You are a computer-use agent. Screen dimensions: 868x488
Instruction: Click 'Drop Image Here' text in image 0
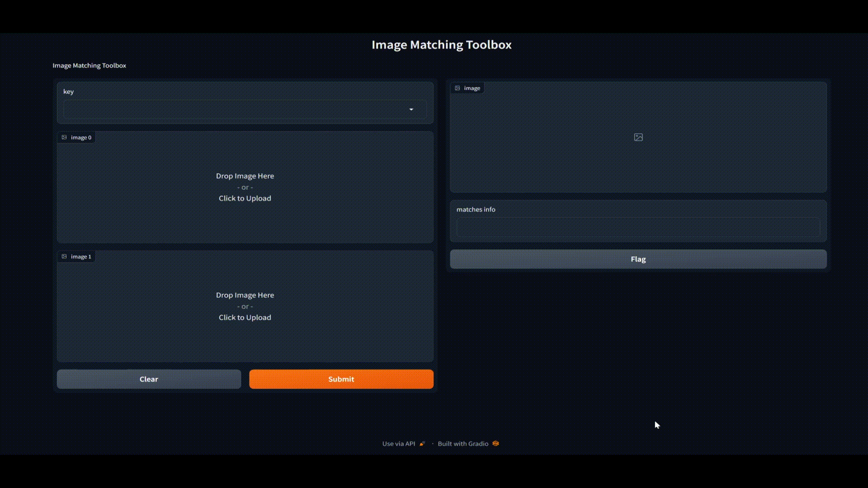(245, 176)
